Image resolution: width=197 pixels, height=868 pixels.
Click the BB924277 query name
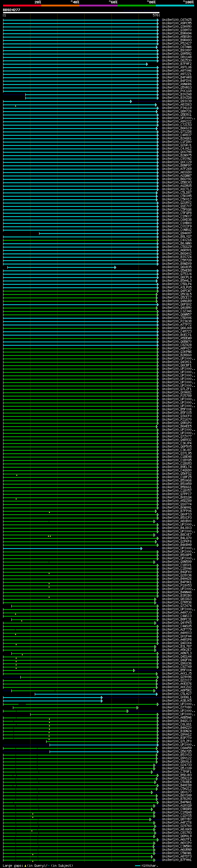click(11, 10)
